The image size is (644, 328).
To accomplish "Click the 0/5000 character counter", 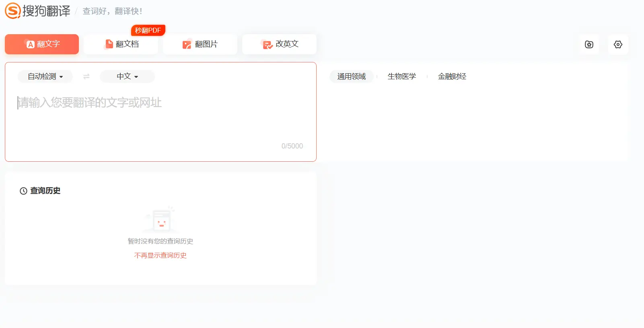I will coord(292,146).
